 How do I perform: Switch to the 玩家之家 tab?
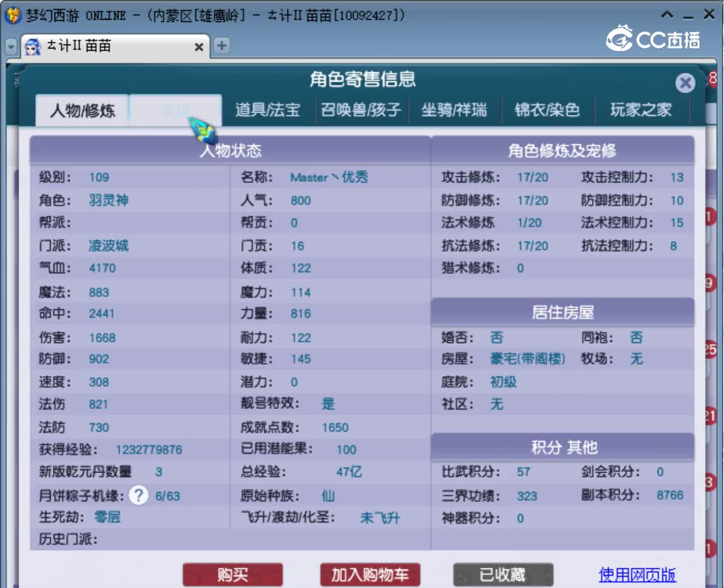click(641, 110)
